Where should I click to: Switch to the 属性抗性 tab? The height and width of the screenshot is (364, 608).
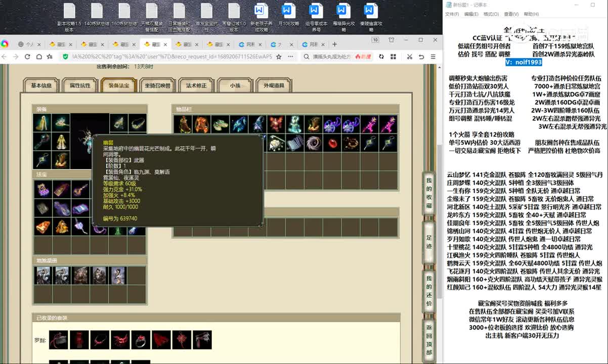click(x=80, y=85)
